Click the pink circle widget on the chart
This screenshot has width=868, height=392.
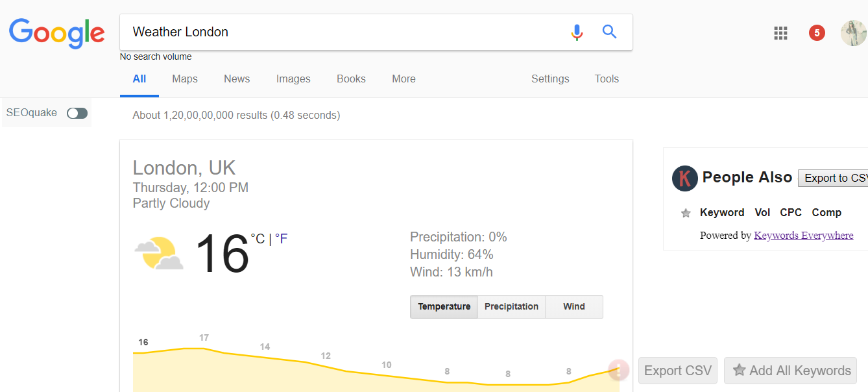(618, 370)
